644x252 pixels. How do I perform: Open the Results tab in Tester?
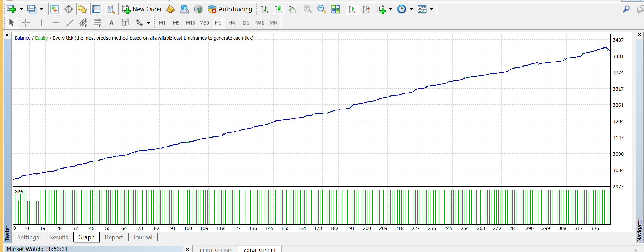[59, 237]
